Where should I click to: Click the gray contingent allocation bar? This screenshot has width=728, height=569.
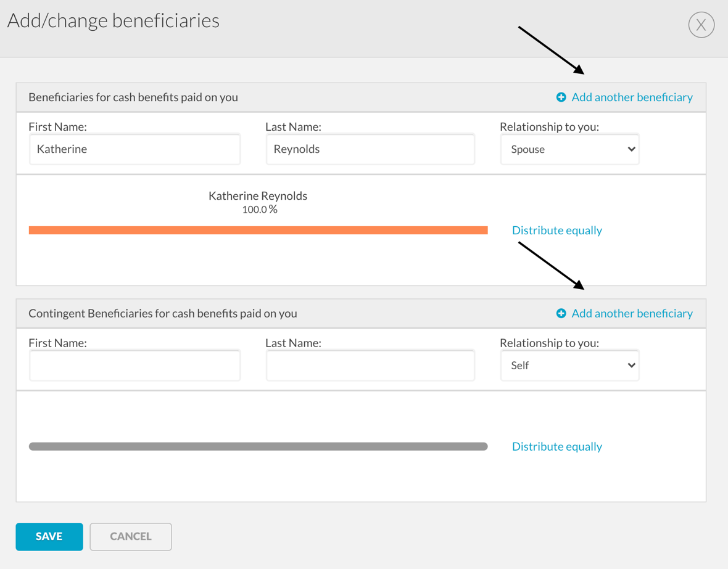pyautogui.click(x=258, y=447)
